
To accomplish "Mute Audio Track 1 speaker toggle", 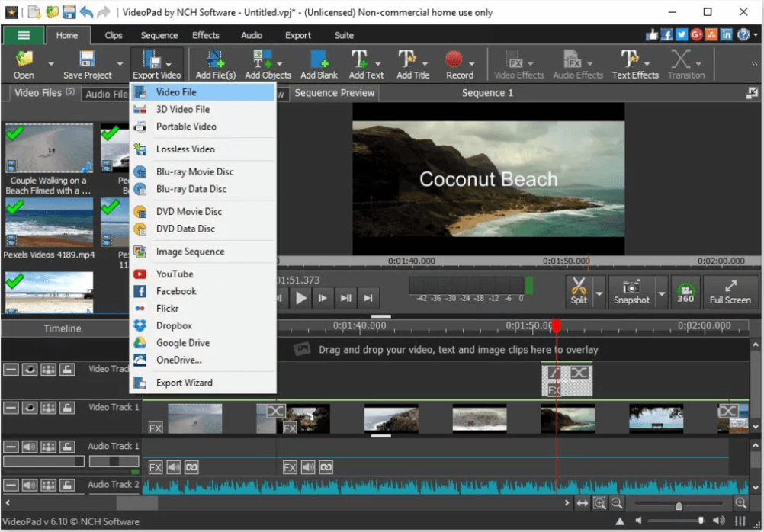I will [x=30, y=447].
